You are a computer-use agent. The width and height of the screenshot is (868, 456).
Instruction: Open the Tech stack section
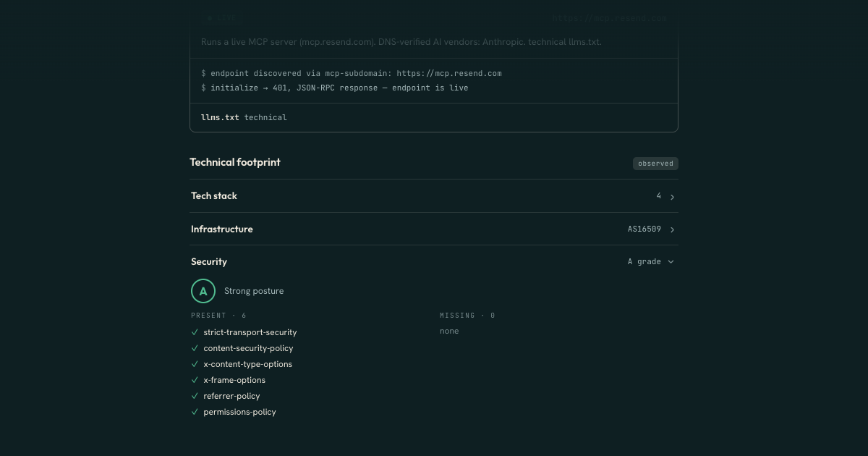[x=434, y=196]
